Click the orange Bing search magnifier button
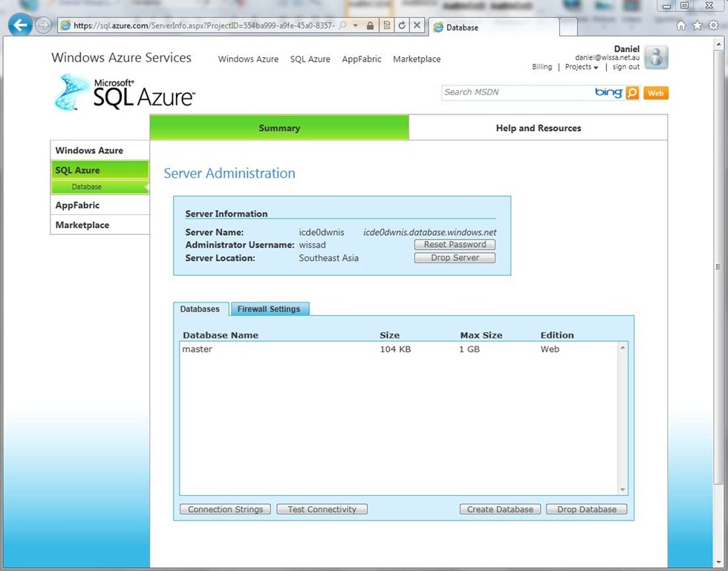This screenshot has width=728, height=571. [x=632, y=93]
